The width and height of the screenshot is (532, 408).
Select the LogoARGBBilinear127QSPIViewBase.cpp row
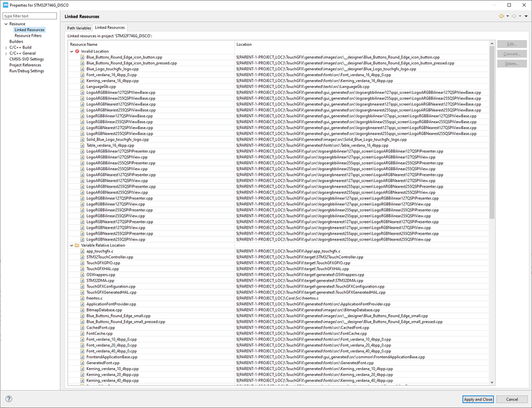[279, 92]
